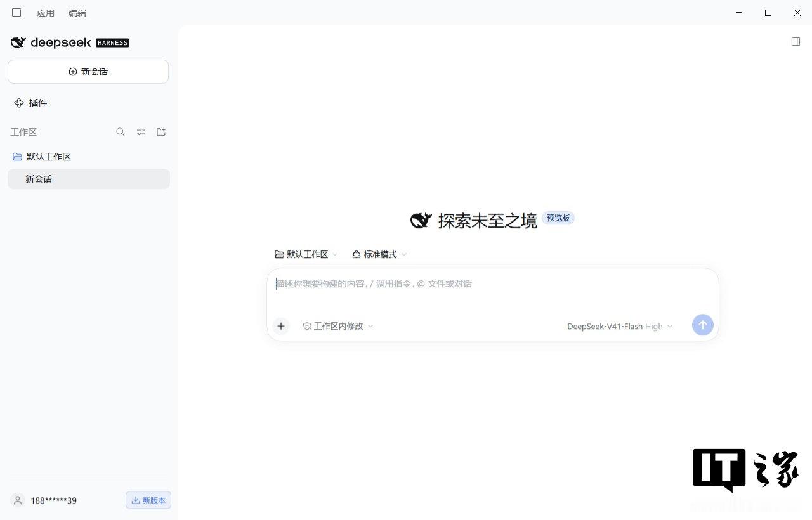Search workspaces with the magnifier icon
The height and width of the screenshot is (520, 812).
[x=121, y=132]
